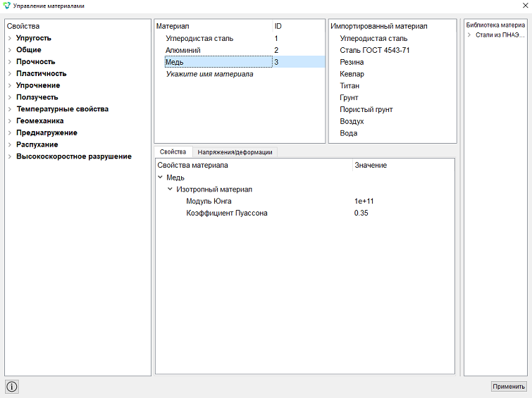
Task: Click the app logo in title bar
Action: tap(6, 6)
